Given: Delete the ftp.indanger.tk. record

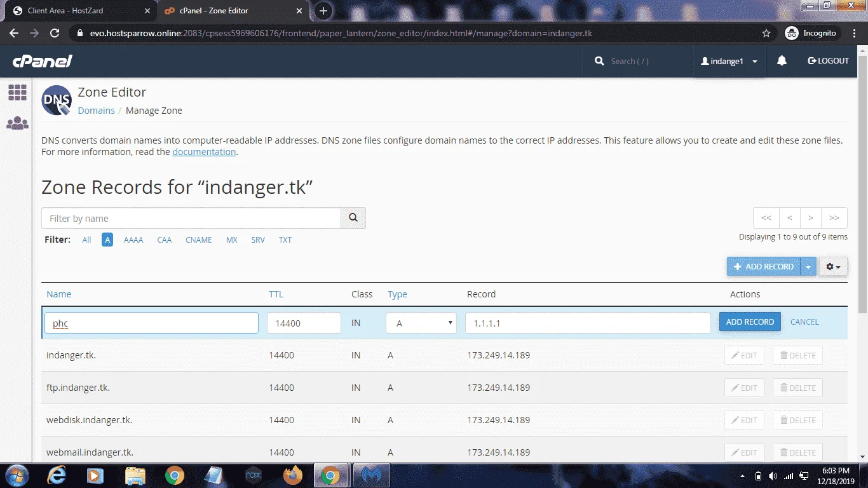Looking at the screenshot, I should pyautogui.click(x=797, y=388).
